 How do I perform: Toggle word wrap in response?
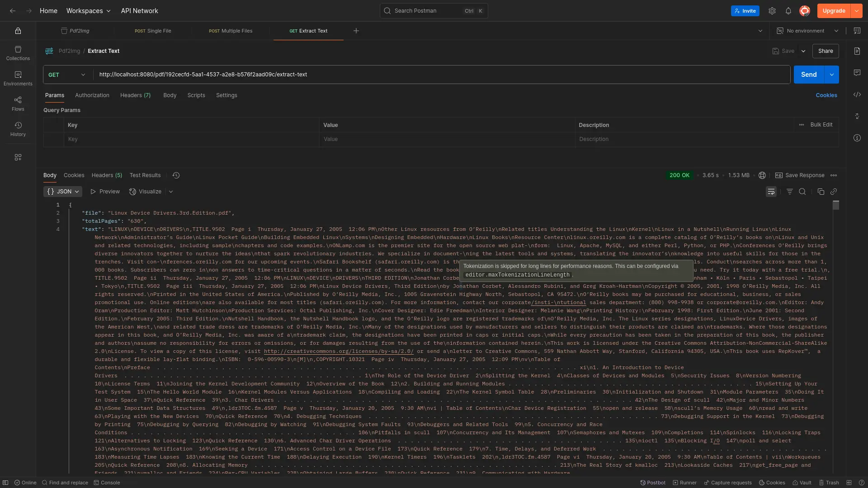pos(771,192)
